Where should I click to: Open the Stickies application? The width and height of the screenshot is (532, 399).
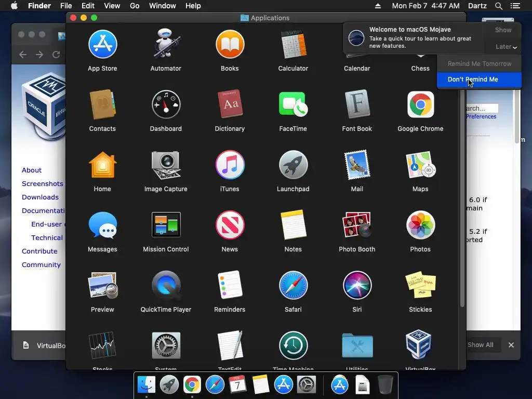click(420, 285)
